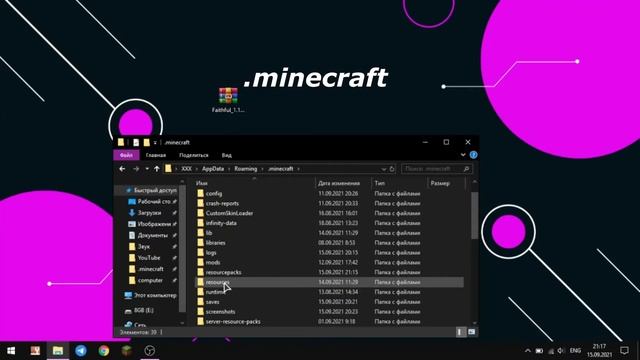Select the CustomSkinLoader folder icon
This screenshot has width=640, height=360.
coord(200,213)
